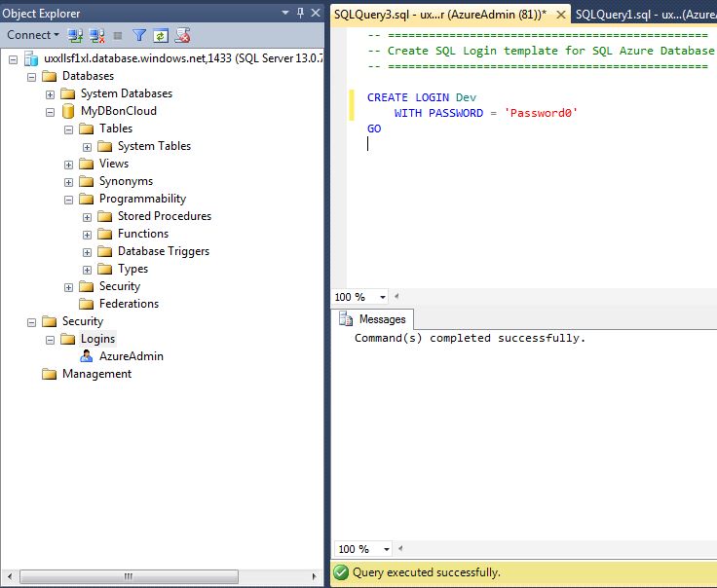Image resolution: width=717 pixels, height=588 pixels.
Task: Click the Connect Object Explorer icon
Action: 75,35
